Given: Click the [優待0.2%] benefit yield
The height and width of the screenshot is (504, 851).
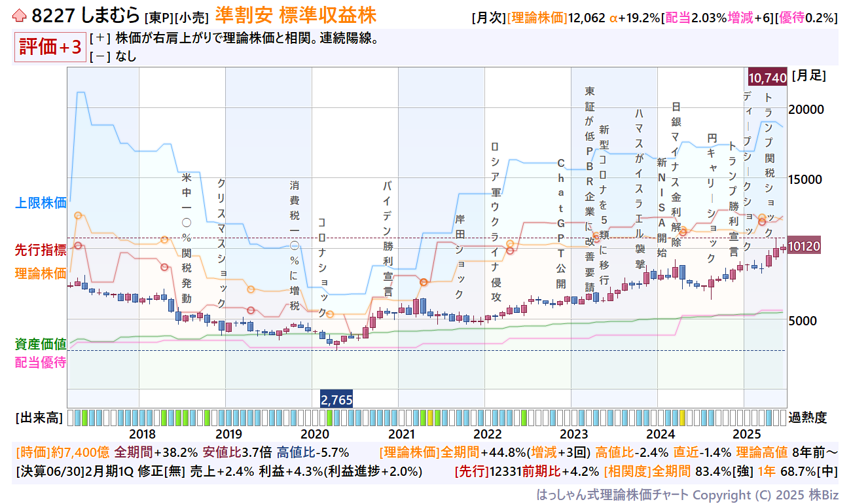Looking at the screenshot, I should coord(806,18).
